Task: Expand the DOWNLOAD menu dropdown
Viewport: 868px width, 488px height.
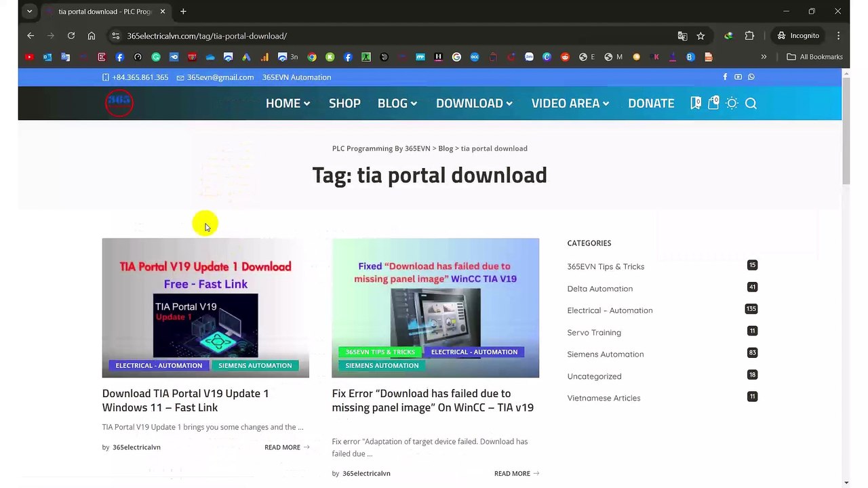Action: (x=474, y=103)
